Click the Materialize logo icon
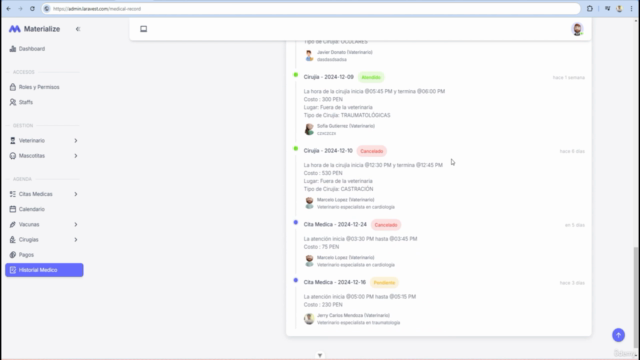Image resolution: width=640 pixels, height=360 pixels. coord(15,29)
